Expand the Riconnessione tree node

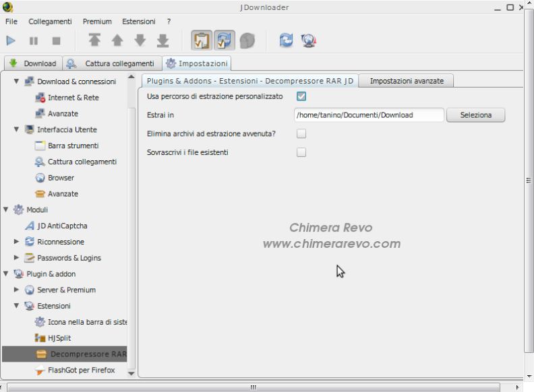(16, 242)
